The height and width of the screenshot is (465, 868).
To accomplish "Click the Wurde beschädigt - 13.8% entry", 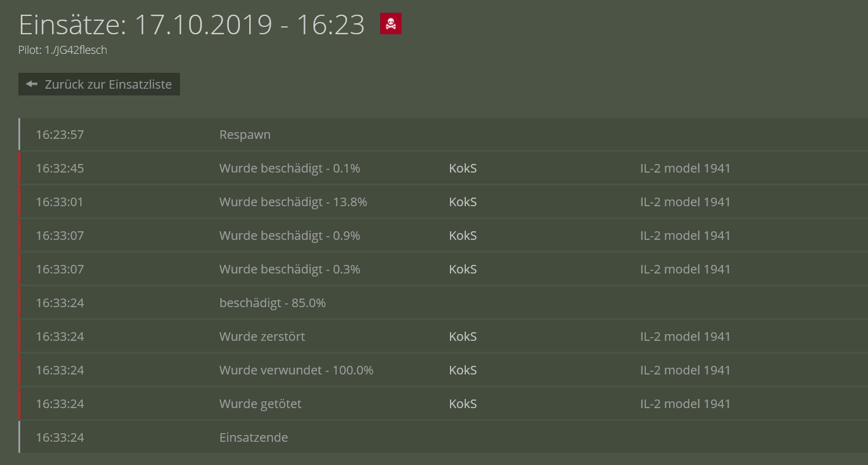I will click(293, 202).
